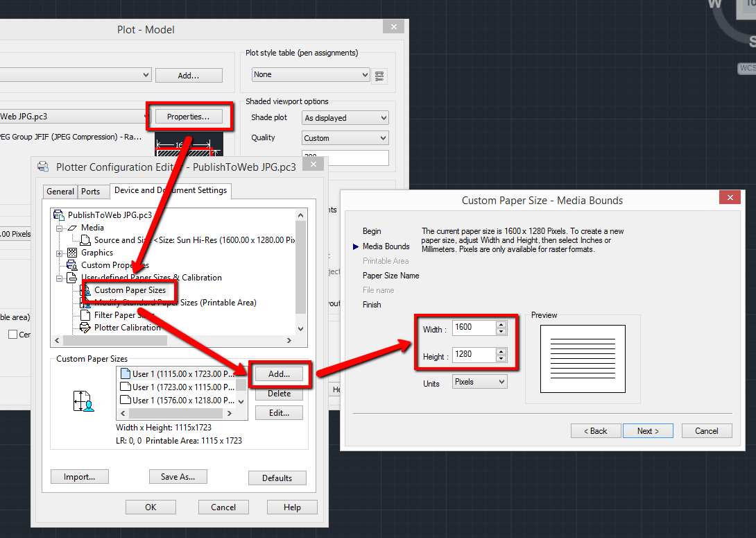Select the PublishToWeb JPG.pc3 root icon
This screenshot has height=538, width=756.
(x=59, y=215)
